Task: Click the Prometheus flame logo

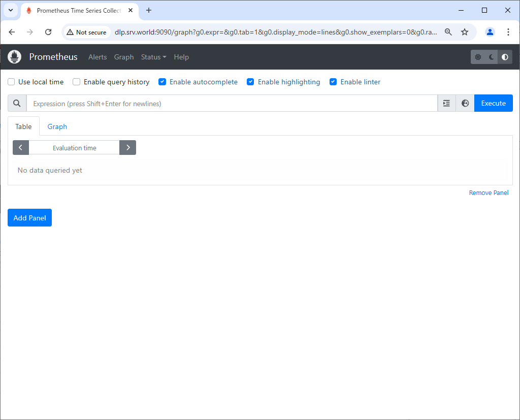Action: click(15, 57)
